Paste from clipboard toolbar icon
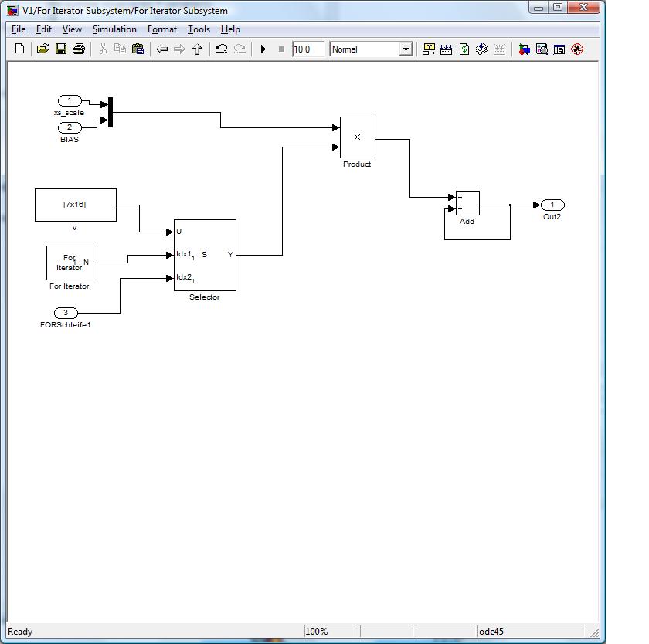Image resolution: width=649 pixels, height=644 pixels. (138, 49)
